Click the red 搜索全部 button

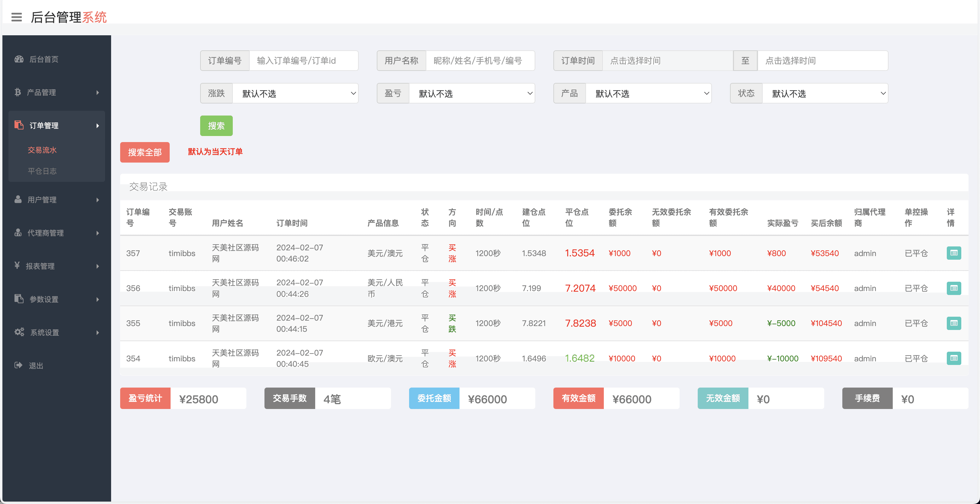tap(145, 152)
